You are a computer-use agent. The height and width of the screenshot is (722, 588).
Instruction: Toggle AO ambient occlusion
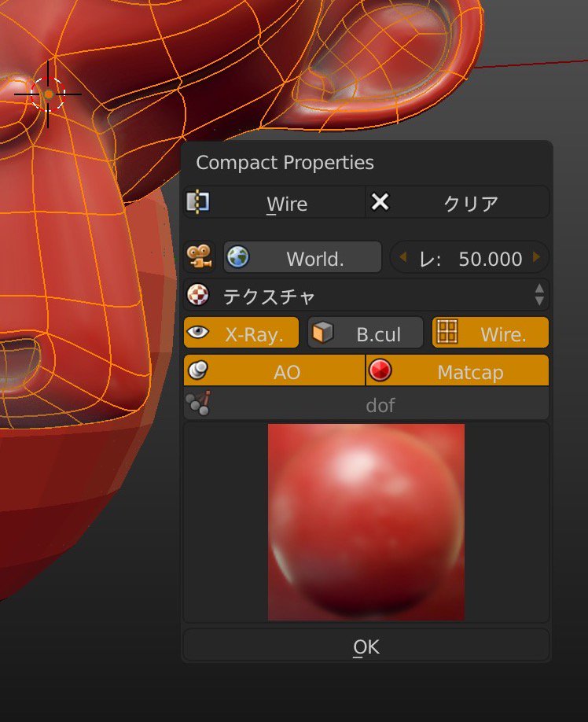click(274, 370)
